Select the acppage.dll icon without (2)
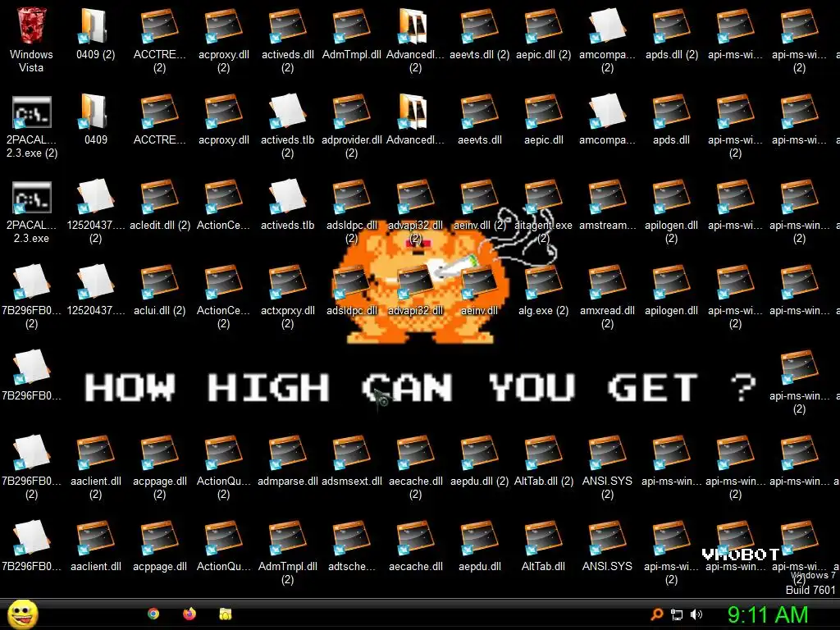The image size is (840, 630). (160, 537)
